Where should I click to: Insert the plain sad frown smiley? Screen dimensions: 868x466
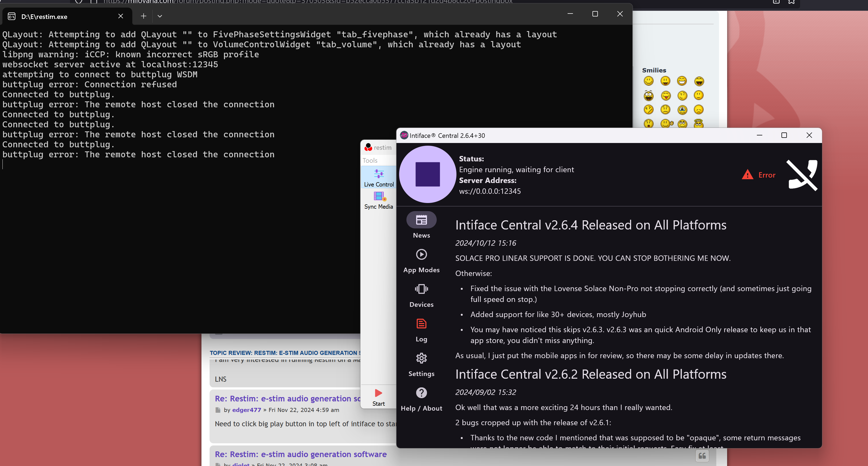698,109
